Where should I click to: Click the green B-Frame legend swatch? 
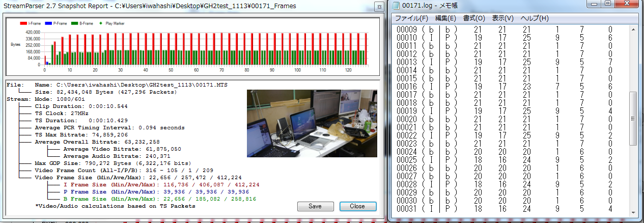click(74, 23)
